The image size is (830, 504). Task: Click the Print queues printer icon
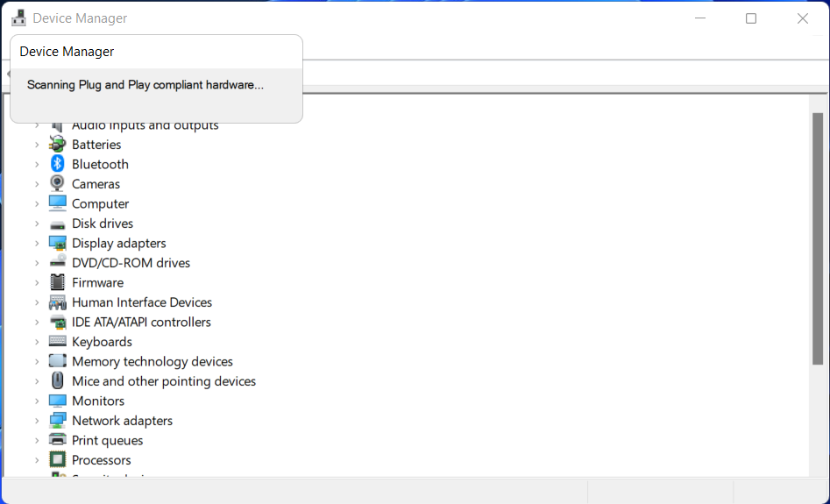click(x=58, y=440)
